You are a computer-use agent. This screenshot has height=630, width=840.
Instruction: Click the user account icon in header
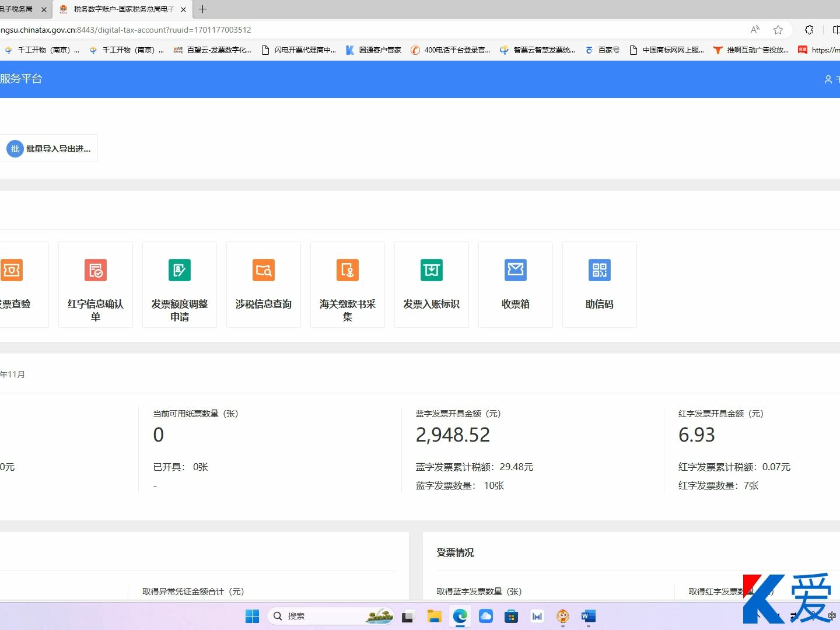[828, 79]
